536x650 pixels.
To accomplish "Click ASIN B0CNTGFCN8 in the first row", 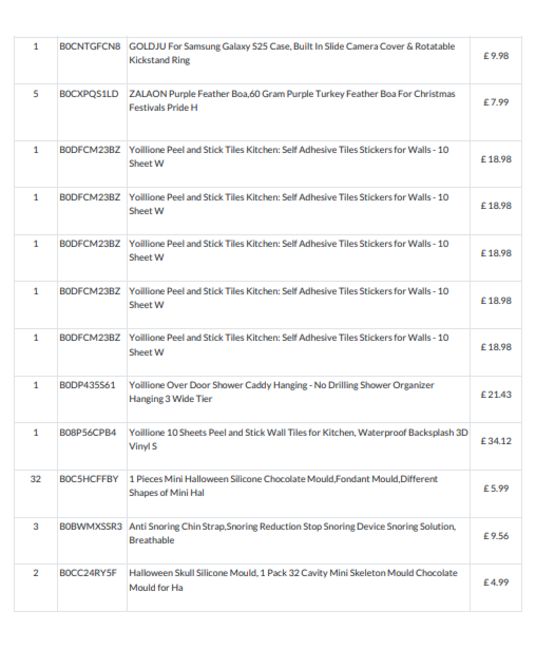I will 90,46.
